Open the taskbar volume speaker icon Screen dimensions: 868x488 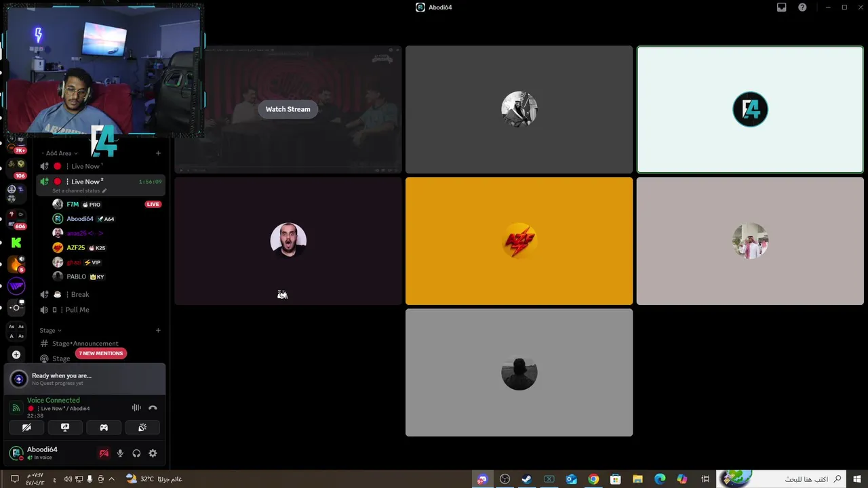click(x=68, y=479)
